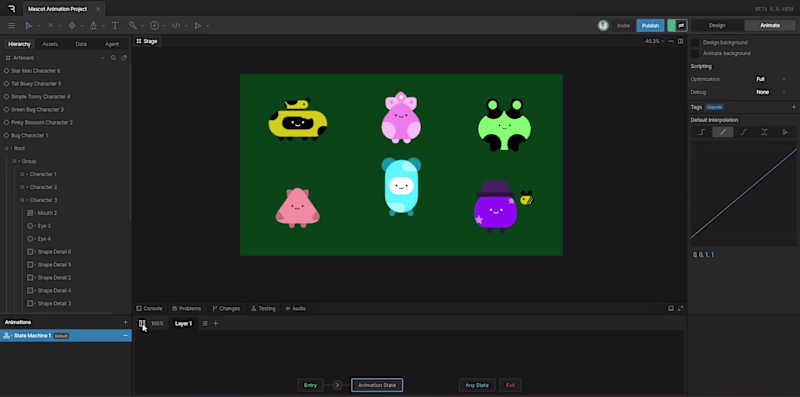This screenshot has width=800, height=397.
Task: Open the Data tab
Action: pos(81,44)
